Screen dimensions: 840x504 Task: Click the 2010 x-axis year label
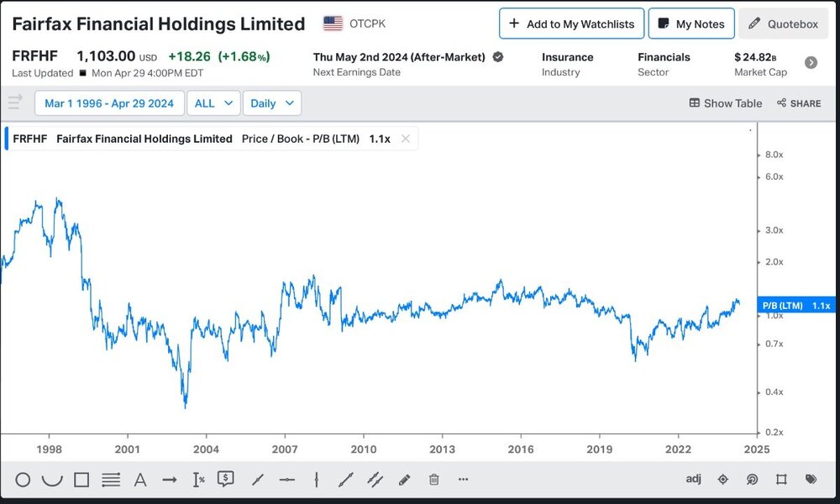(363, 449)
